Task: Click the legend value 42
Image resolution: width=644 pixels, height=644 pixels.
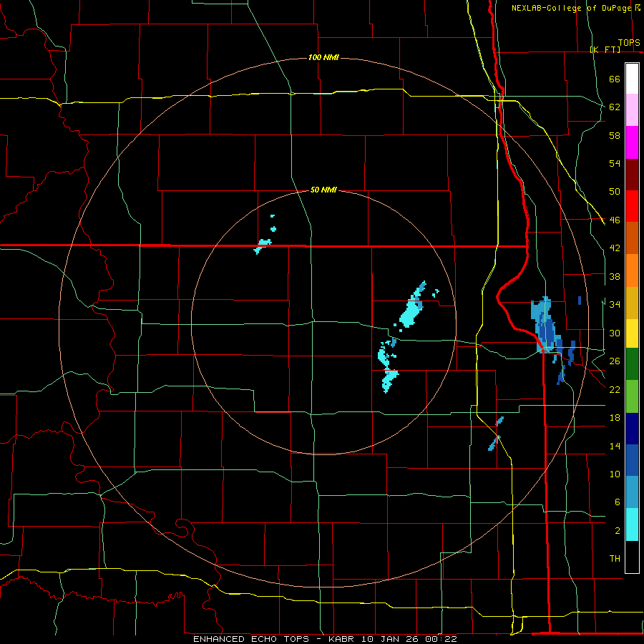Action: (x=615, y=248)
